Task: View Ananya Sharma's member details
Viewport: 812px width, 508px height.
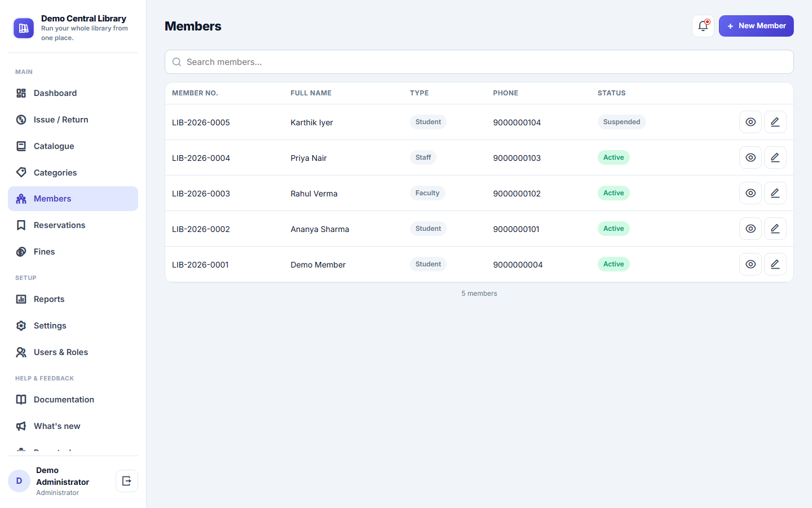Action: pos(751,229)
